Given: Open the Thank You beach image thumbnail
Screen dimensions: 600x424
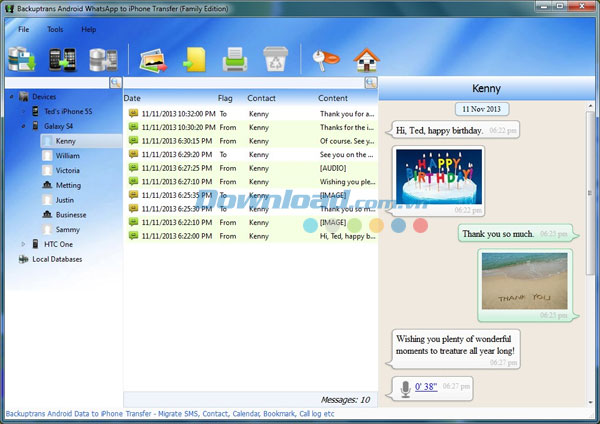Looking at the screenshot, I should [525, 280].
